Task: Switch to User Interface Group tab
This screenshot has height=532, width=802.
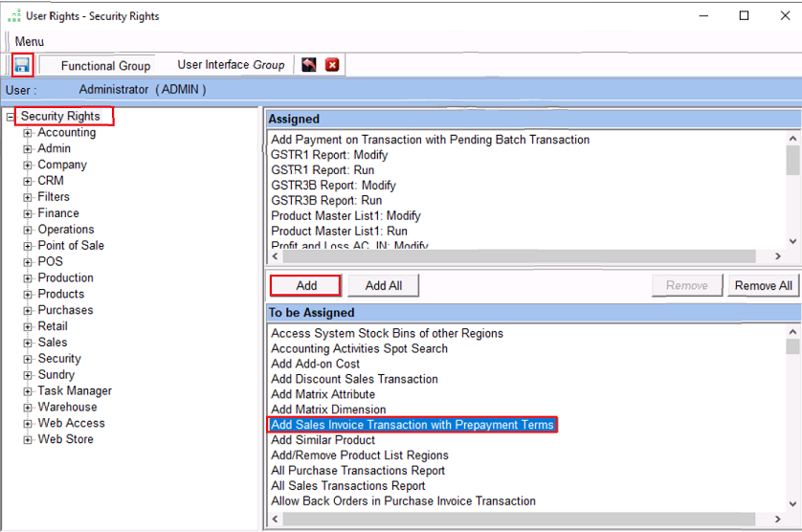Action: tap(231, 65)
